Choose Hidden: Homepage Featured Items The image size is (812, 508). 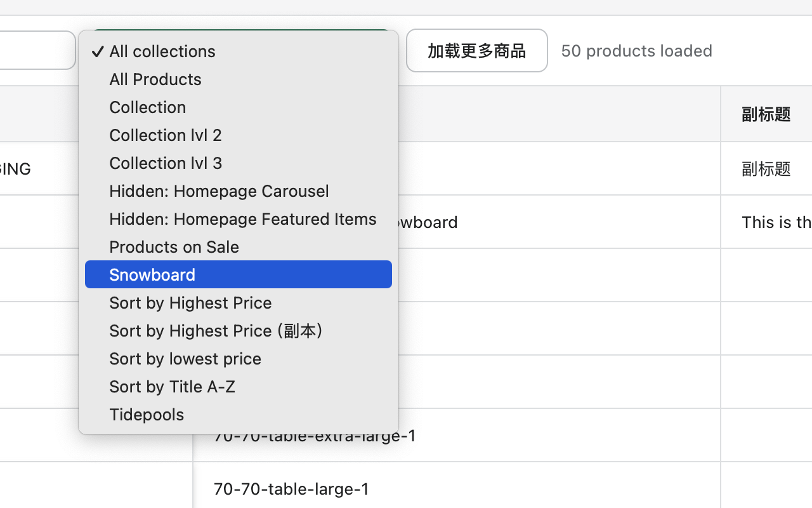click(x=243, y=219)
